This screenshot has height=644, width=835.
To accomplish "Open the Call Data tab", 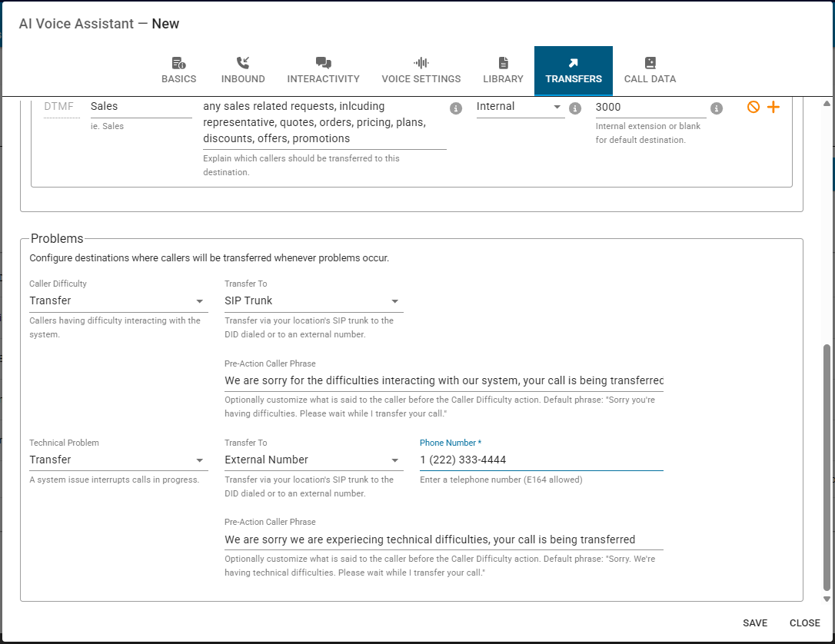I will click(x=650, y=71).
